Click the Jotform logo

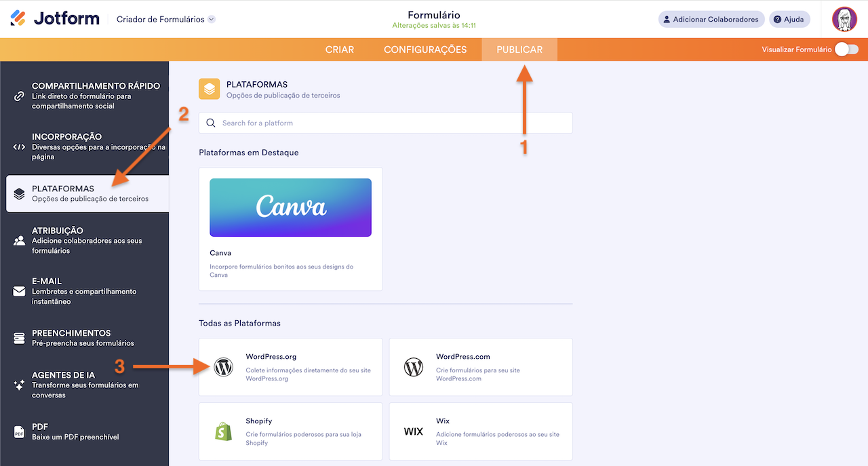click(54, 18)
